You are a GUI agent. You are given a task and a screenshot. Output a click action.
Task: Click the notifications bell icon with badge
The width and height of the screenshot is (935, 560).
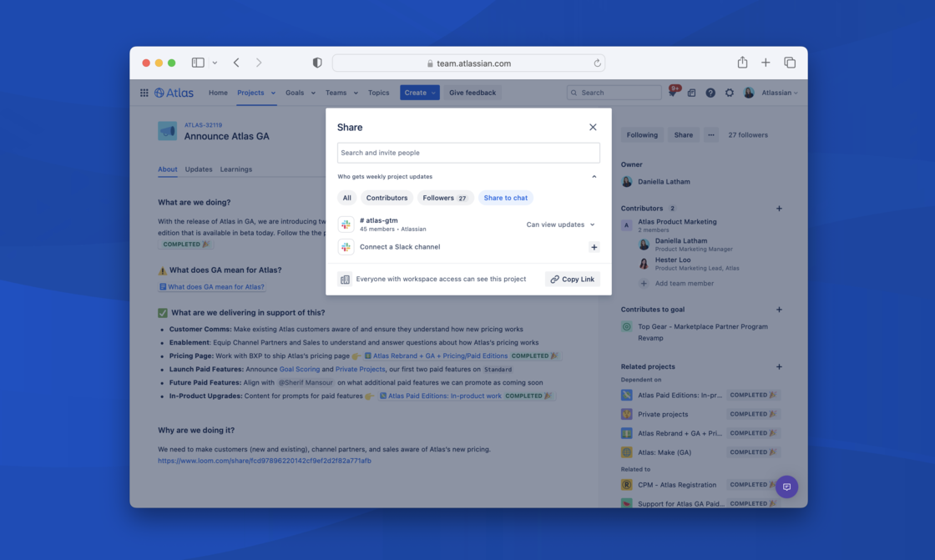(672, 92)
